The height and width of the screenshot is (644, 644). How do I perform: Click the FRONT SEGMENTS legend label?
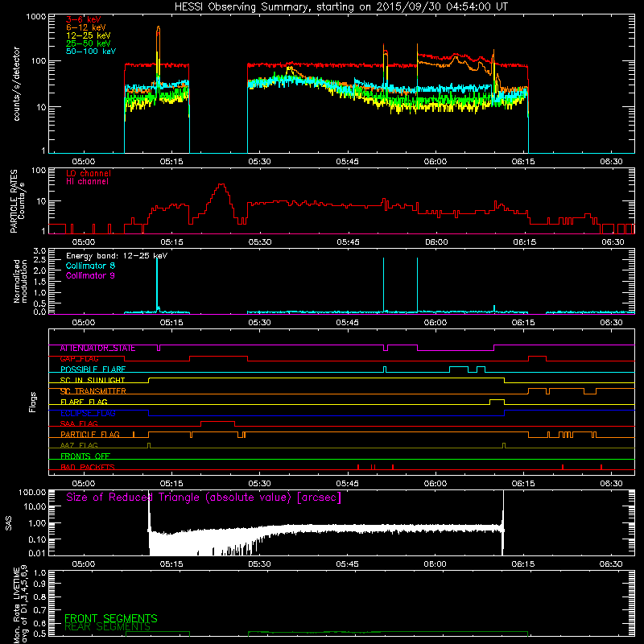pos(111,618)
